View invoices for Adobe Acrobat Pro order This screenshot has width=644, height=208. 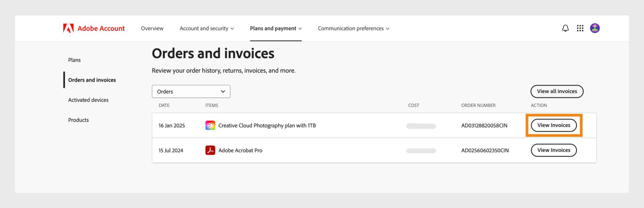point(554,150)
